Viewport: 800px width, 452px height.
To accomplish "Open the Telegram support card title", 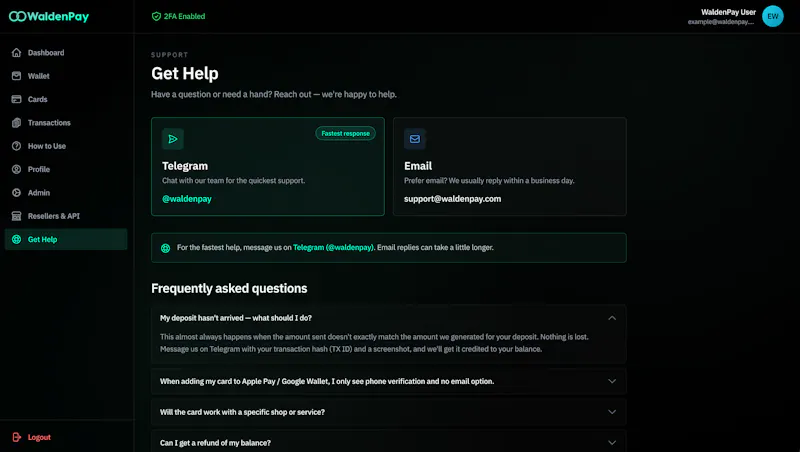I will pyautogui.click(x=185, y=166).
